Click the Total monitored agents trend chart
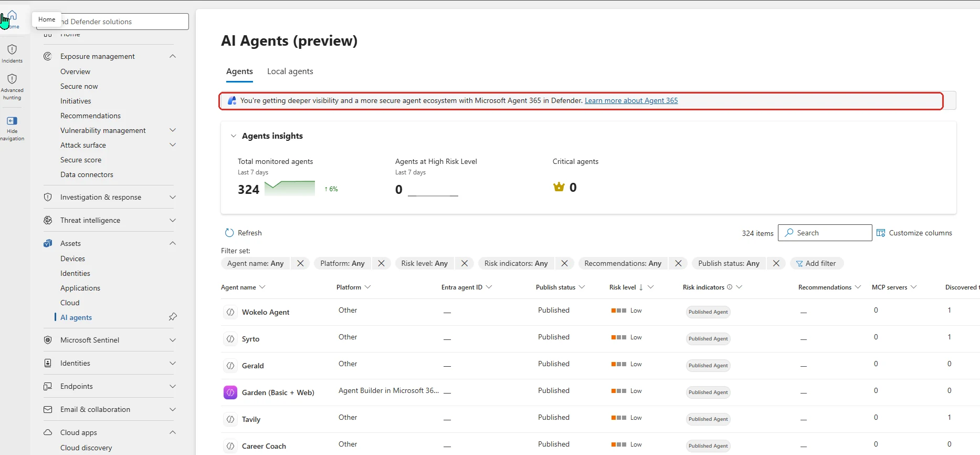 290,188
